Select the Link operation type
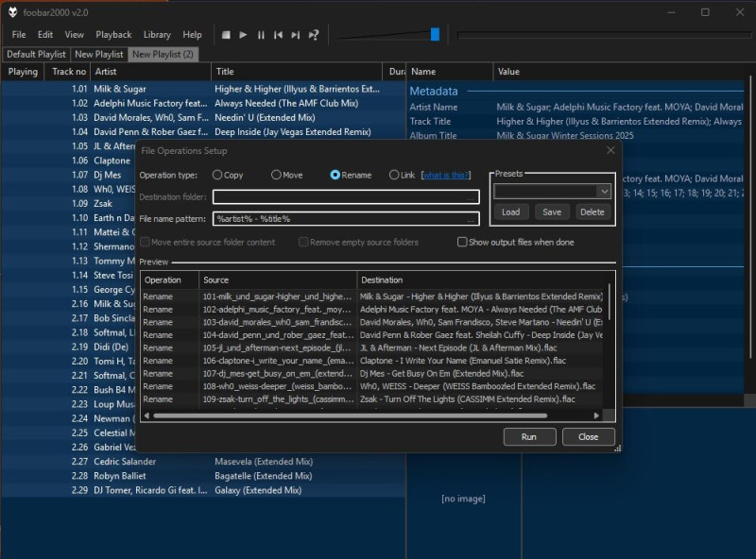This screenshot has width=756, height=559. [x=403, y=175]
